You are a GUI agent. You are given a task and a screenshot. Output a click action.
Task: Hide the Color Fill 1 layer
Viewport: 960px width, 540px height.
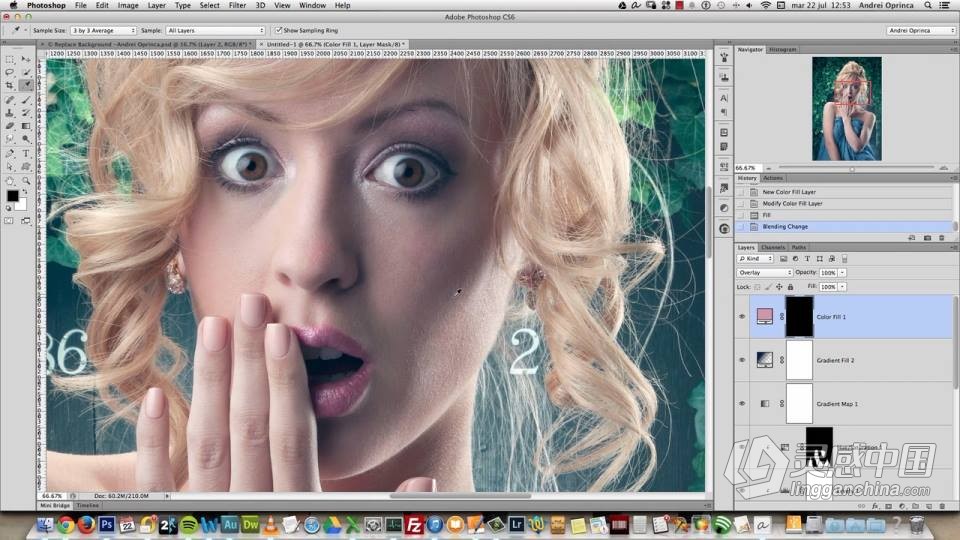pos(742,317)
